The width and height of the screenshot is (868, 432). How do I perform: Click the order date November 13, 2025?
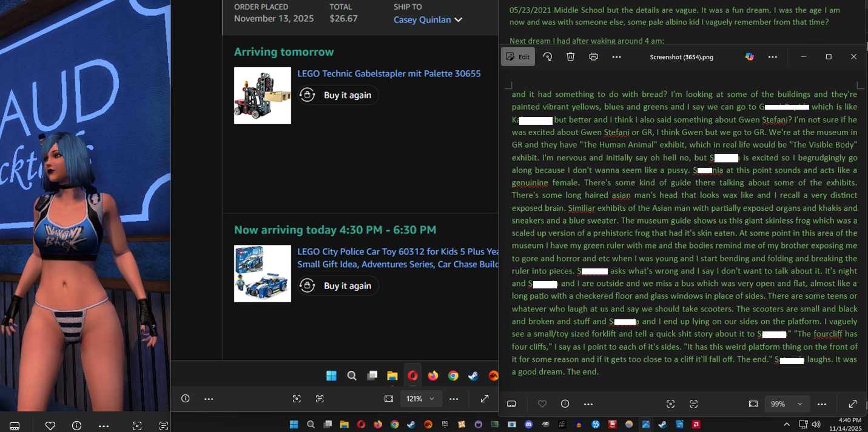274,19
